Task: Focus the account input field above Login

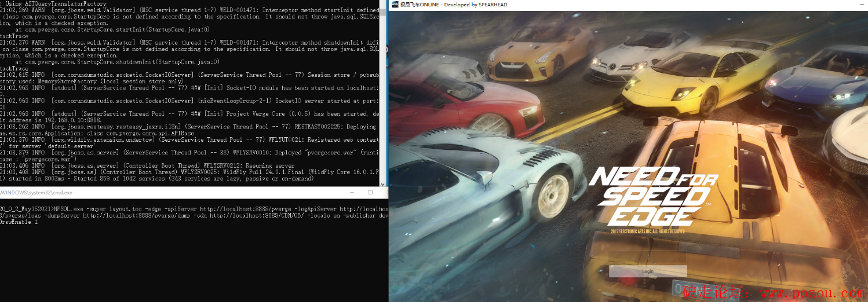Action: 648,257
